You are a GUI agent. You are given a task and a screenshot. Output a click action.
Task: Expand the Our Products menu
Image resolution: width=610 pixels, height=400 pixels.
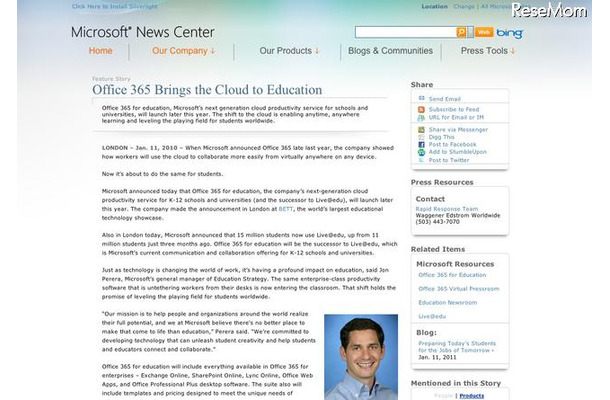(x=289, y=51)
